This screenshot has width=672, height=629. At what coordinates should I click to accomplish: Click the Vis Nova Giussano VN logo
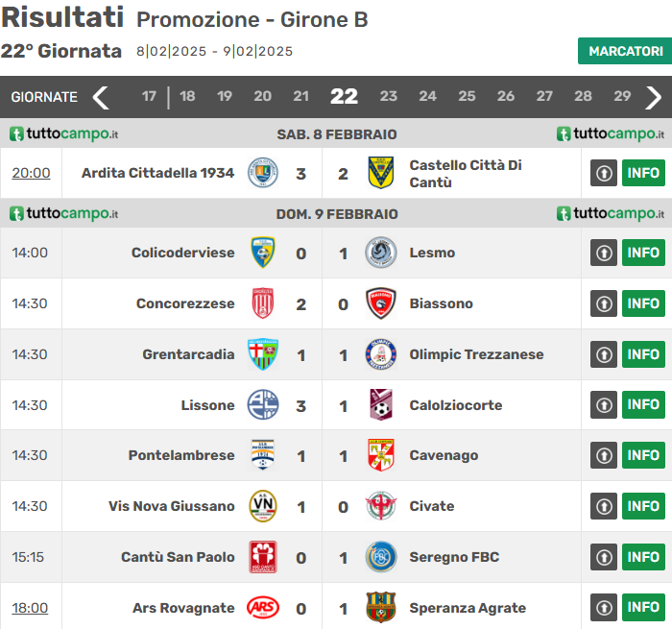pos(263,506)
